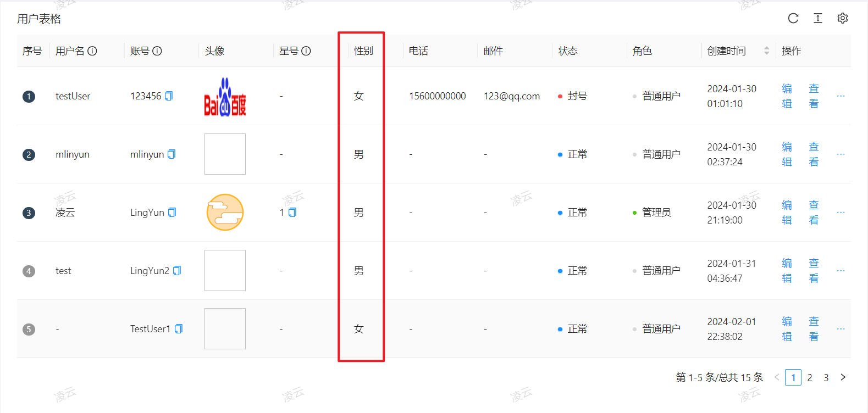Viewport: 868px width, 413px height.
Task: Copy the LingYun2 account via icon
Action: click(x=177, y=271)
